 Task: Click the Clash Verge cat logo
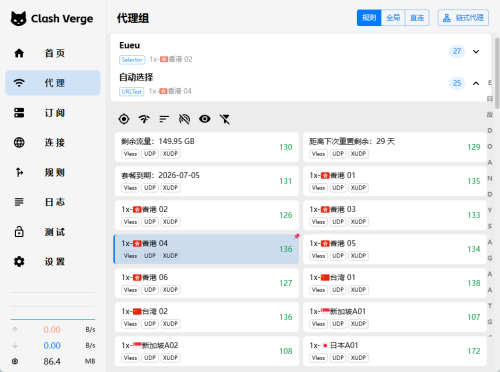point(18,18)
